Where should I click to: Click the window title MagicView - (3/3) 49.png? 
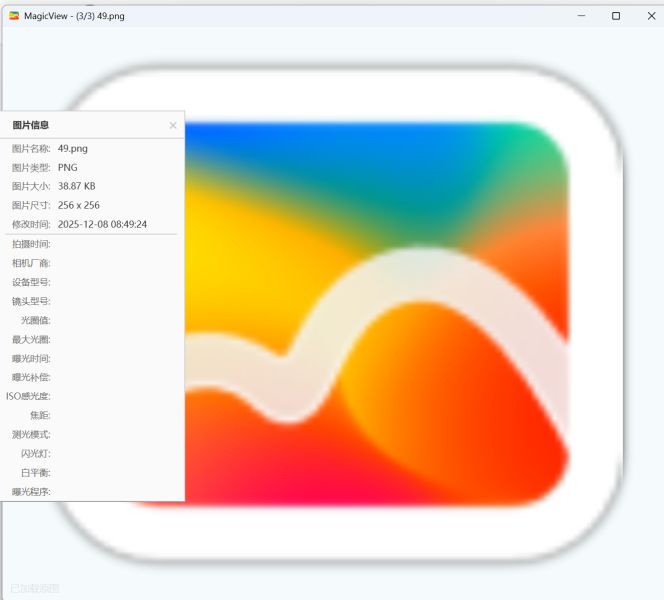[75, 16]
